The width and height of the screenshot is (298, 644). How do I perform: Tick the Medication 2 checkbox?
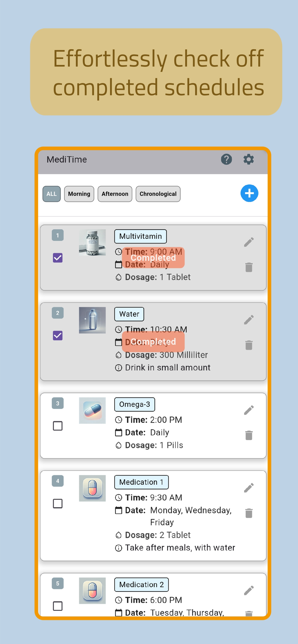[x=58, y=606]
